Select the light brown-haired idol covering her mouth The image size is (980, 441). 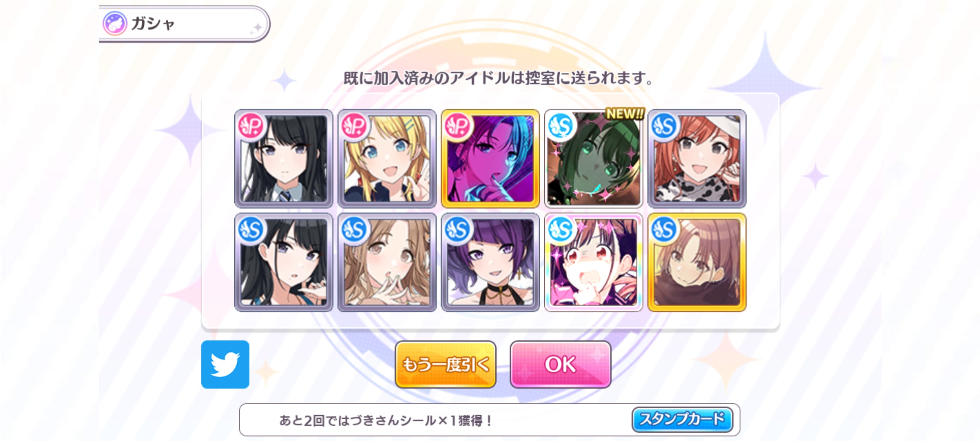pos(387,262)
